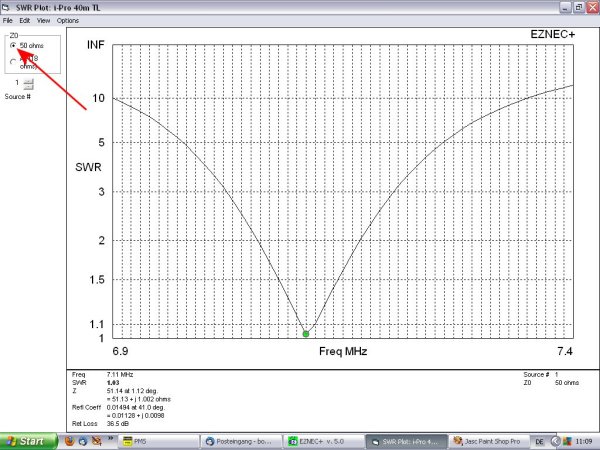
Task: Click the Source # spinner down arrow
Action: coord(28,86)
